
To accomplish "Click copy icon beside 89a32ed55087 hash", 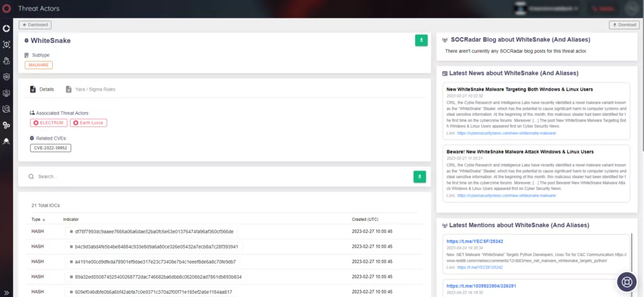I will (x=71, y=277).
